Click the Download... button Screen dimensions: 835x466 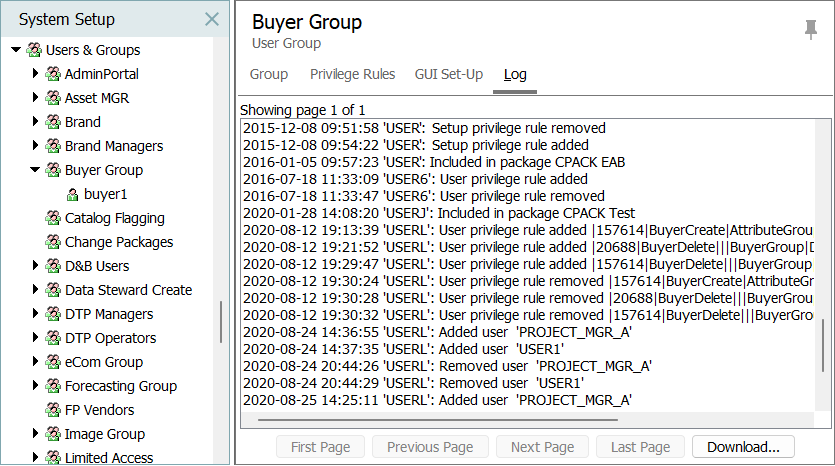click(743, 447)
